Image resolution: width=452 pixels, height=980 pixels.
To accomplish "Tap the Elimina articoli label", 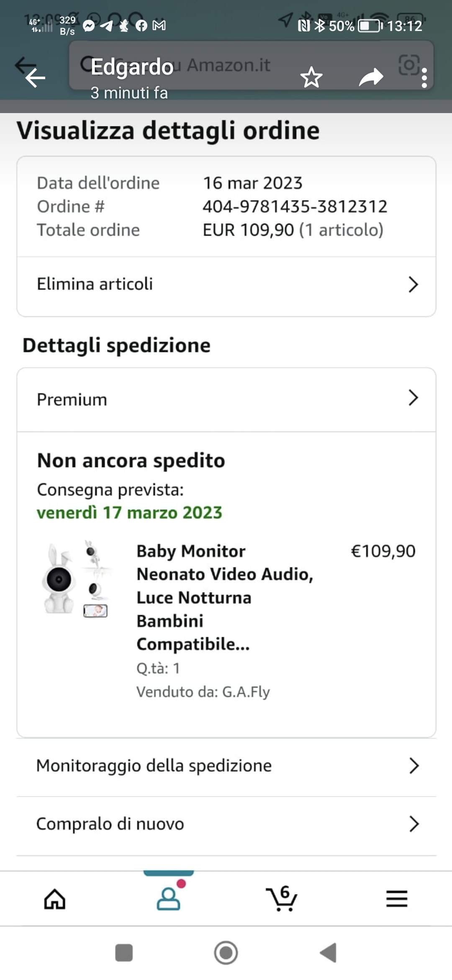I will (95, 284).
